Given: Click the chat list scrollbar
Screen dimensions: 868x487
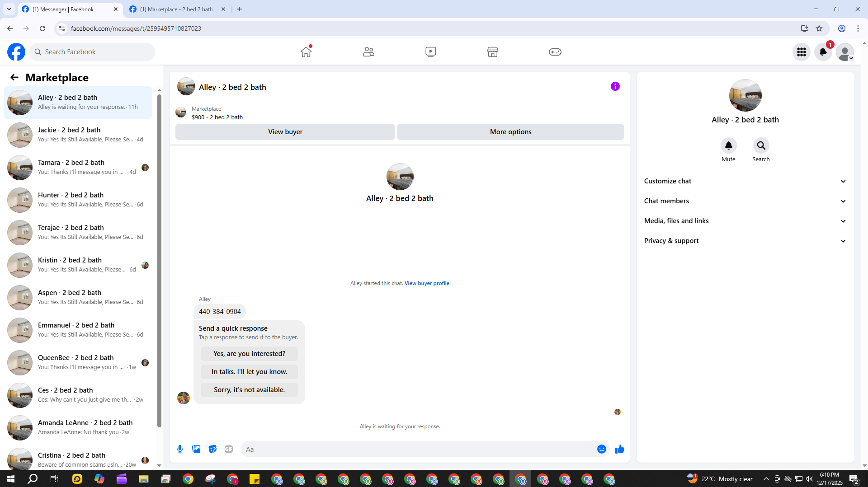Looking at the screenshot, I should click(x=159, y=260).
